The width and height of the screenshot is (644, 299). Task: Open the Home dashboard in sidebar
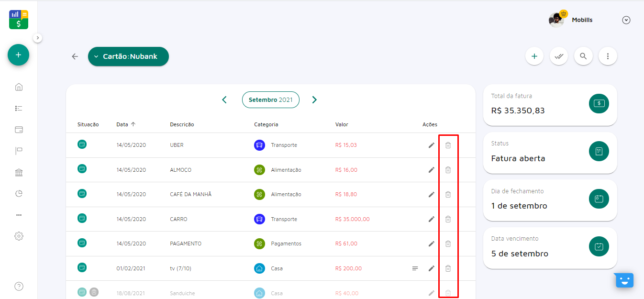(19, 87)
